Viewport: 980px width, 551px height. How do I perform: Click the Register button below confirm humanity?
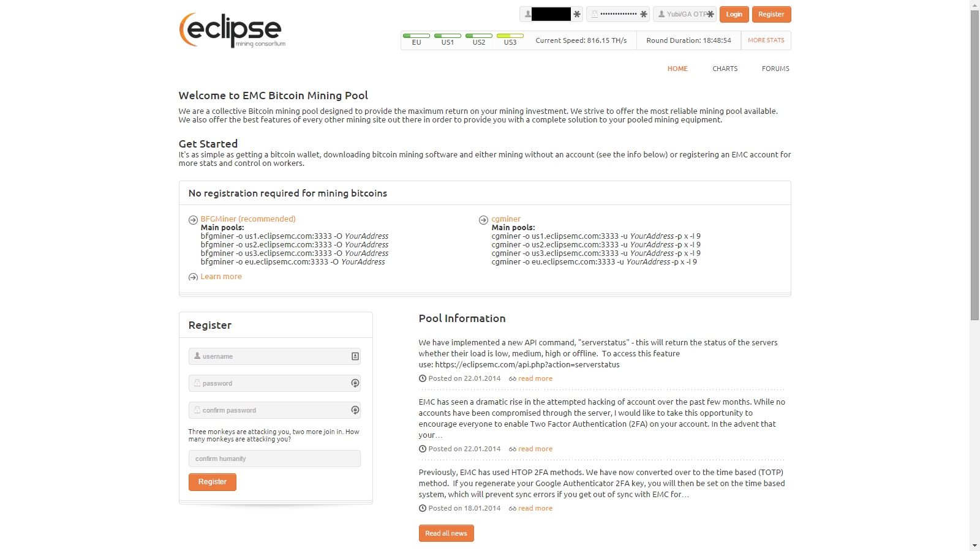212,482
